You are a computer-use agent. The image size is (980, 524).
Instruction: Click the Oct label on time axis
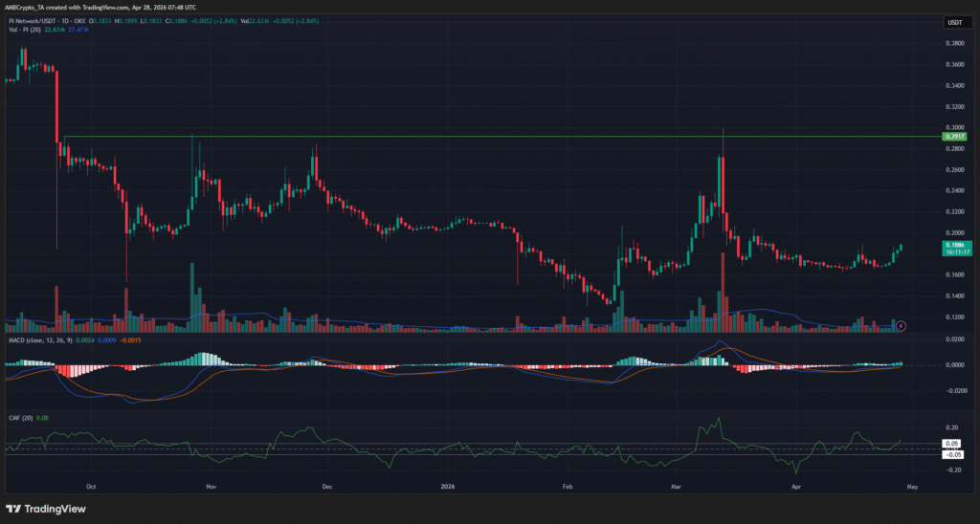click(91, 486)
